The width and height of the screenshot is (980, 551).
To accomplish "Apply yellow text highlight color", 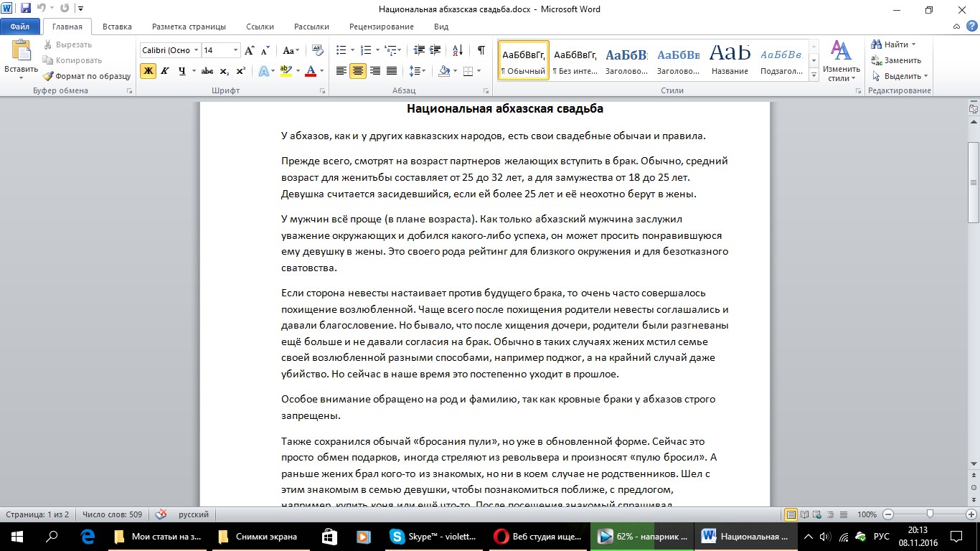I will (286, 71).
